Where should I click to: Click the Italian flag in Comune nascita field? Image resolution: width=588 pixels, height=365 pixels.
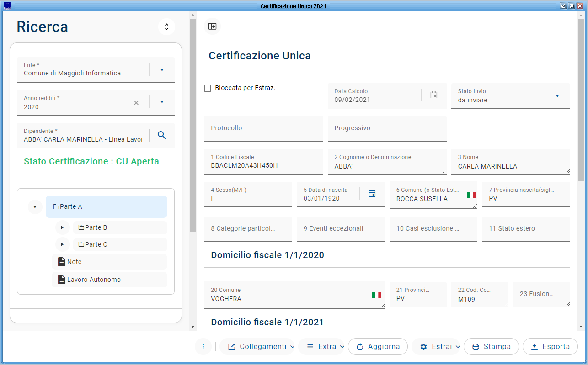[x=471, y=195]
